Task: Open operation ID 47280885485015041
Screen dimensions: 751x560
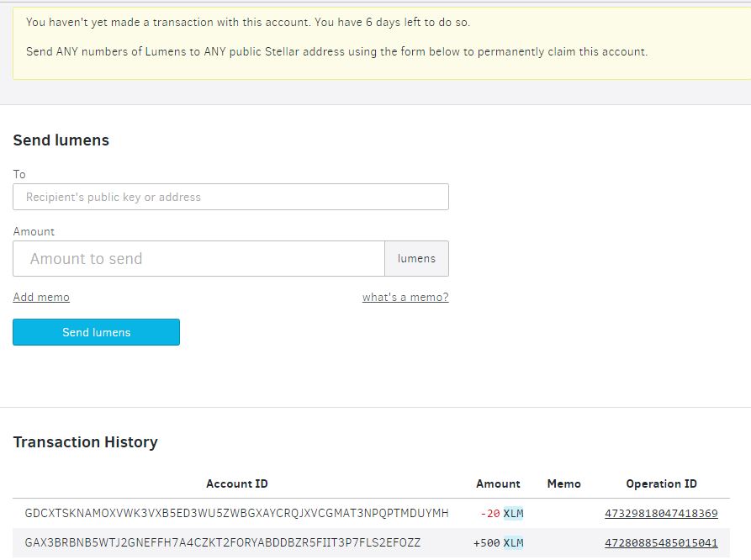Action: tap(661, 543)
